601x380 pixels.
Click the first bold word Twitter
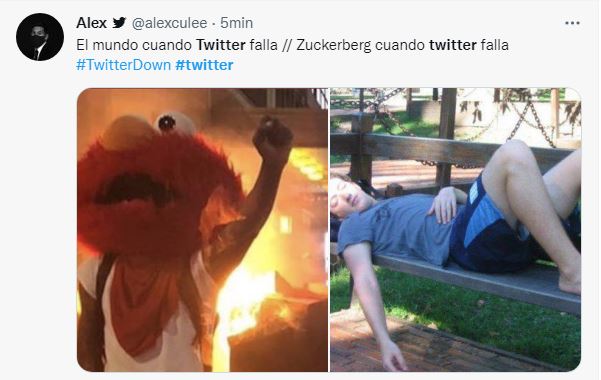point(221,45)
